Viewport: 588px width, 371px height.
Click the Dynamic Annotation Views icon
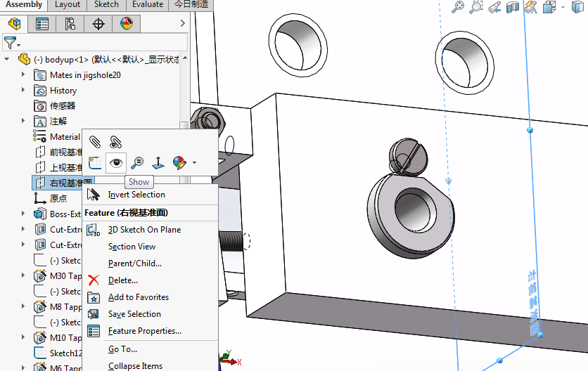(x=531, y=7)
